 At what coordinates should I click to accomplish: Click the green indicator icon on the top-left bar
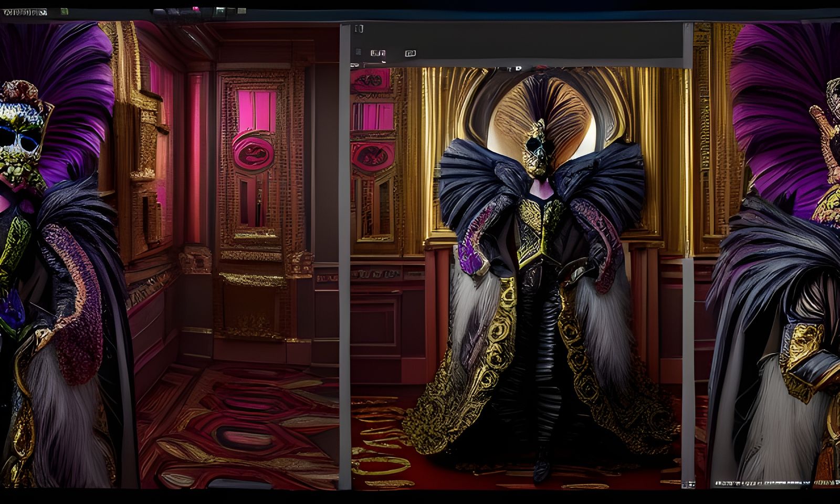[x=63, y=12]
